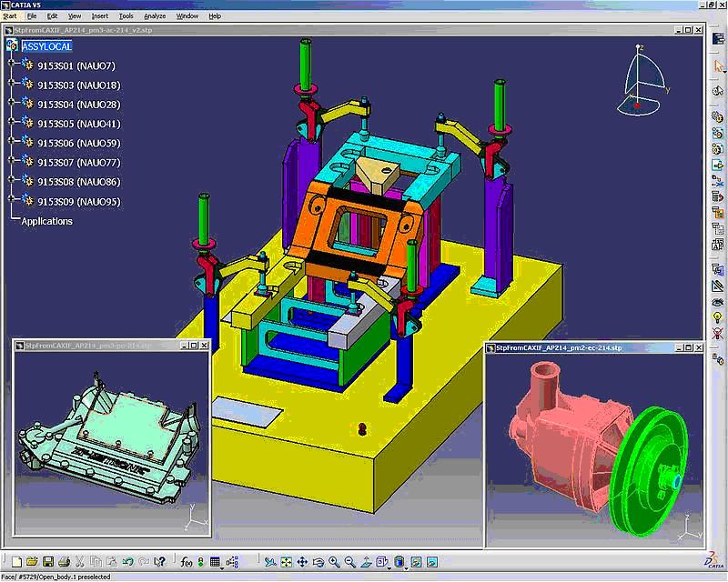
Task: Select the Fit All In view icon
Action: pos(287,562)
